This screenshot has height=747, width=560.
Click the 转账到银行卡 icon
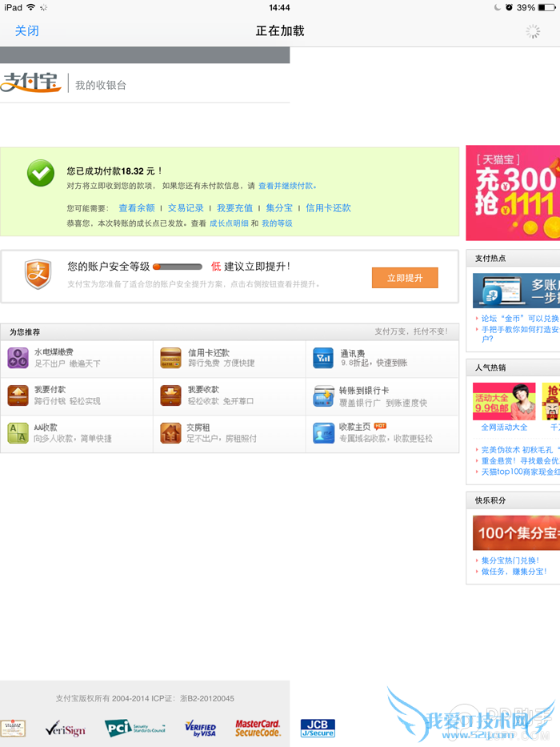coord(323,396)
